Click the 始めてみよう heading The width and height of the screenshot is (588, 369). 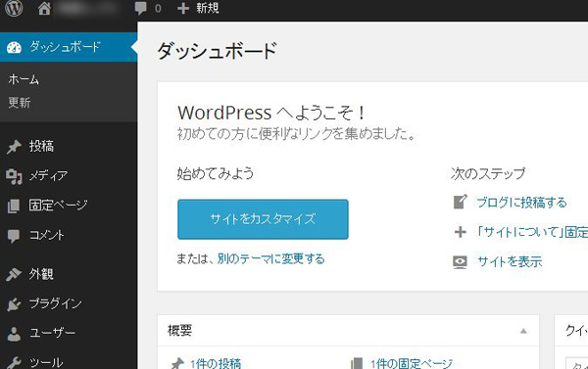(216, 173)
